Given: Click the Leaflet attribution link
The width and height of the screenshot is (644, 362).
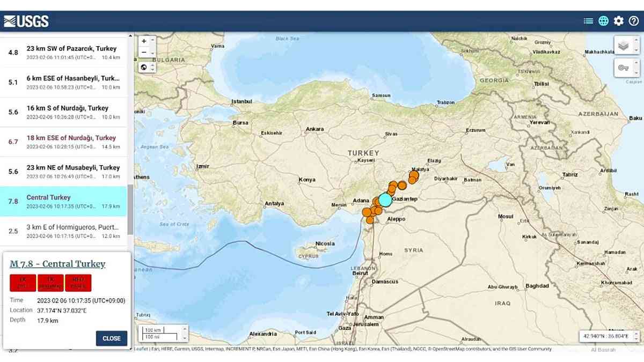Looking at the screenshot, I should point(141,349).
